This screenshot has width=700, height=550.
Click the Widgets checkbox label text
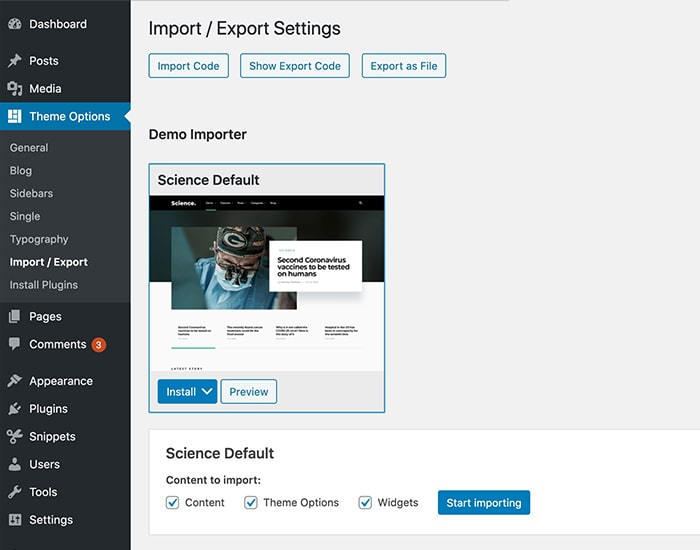point(398,503)
